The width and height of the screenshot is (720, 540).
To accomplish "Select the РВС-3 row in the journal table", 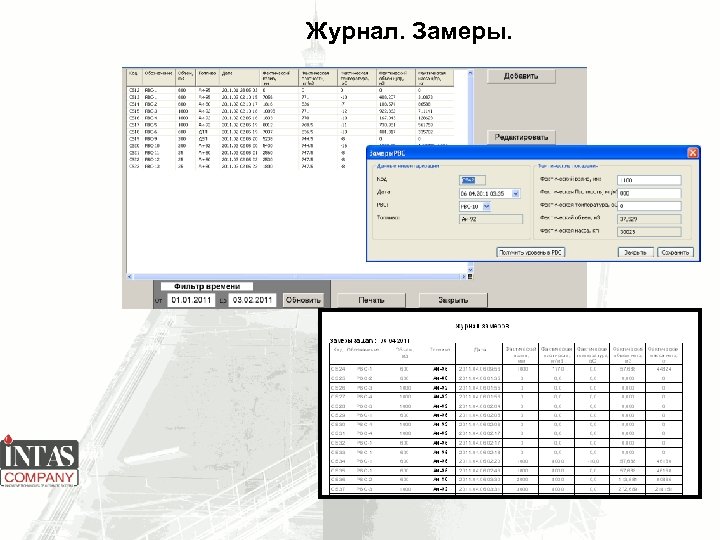I will point(290,111).
